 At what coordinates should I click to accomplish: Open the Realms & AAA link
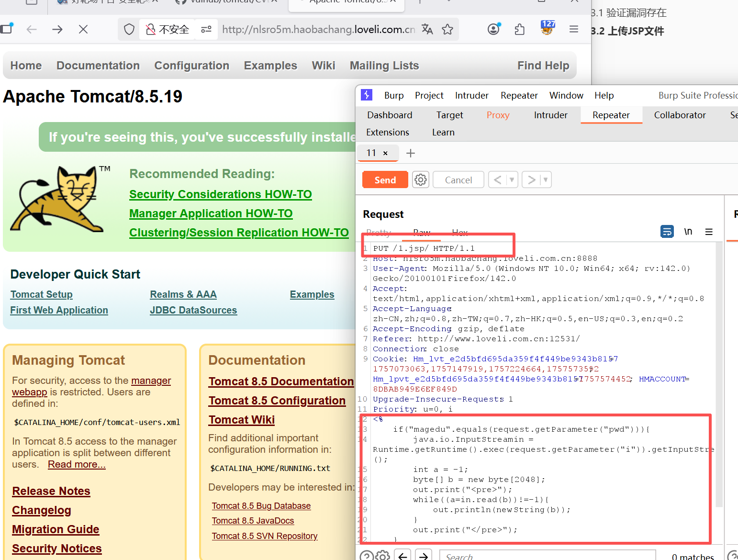tap(183, 294)
